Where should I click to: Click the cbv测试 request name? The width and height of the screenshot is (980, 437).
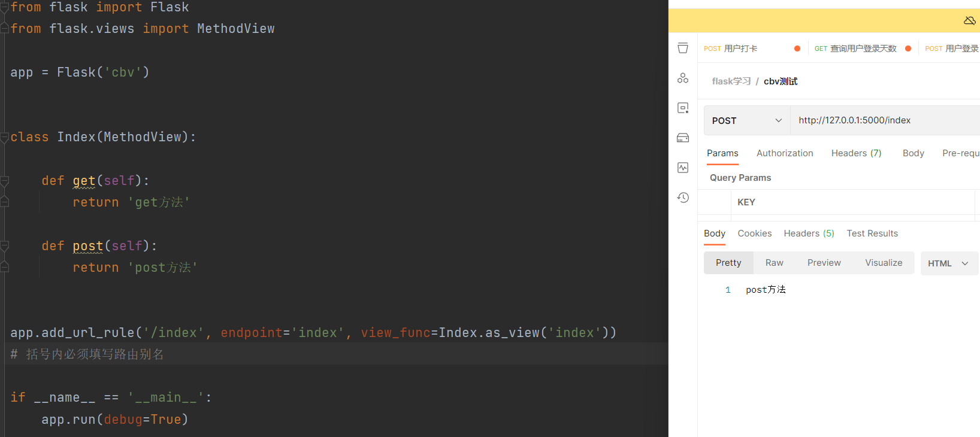tap(781, 81)
